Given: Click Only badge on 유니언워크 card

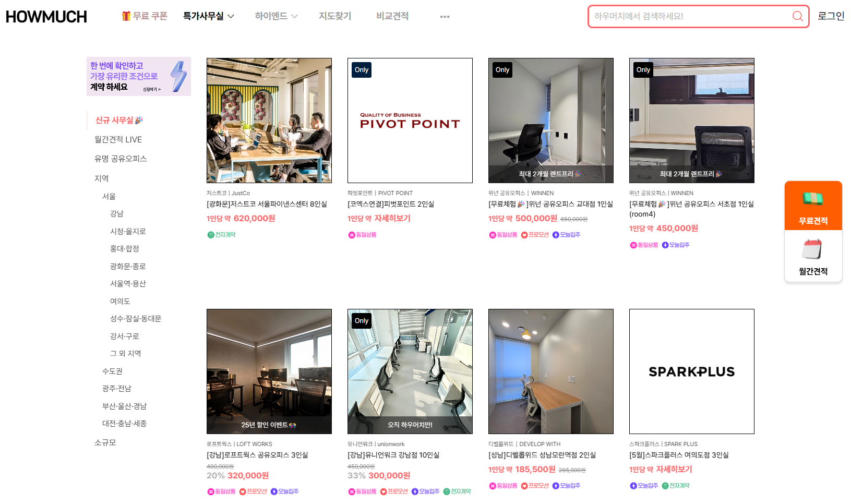Looking at the screenshot, I should point(362,321).
